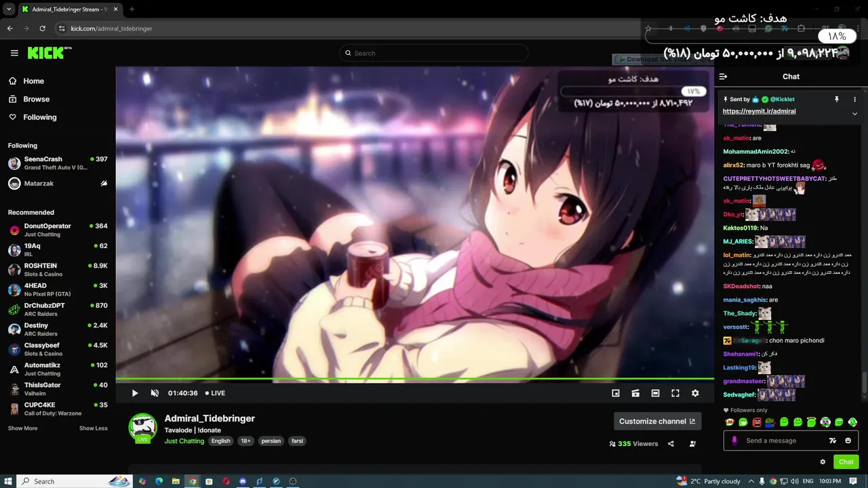This screenshot has width=868, height=488.
Task: Open Automatikz Just Chatting channel
Action: coord(58,369)
